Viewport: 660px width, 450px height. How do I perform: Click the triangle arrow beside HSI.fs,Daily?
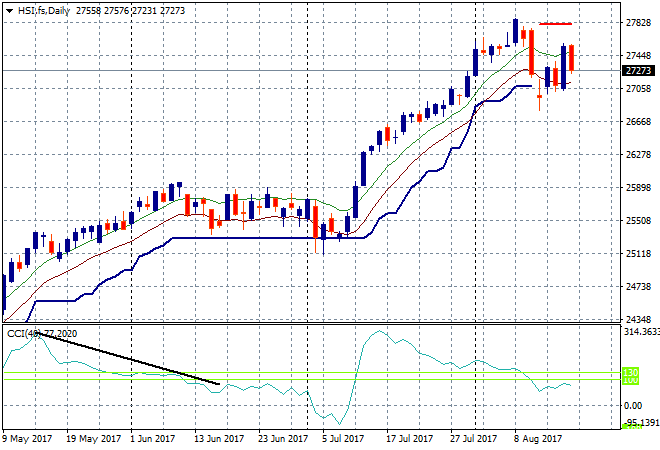8,10
